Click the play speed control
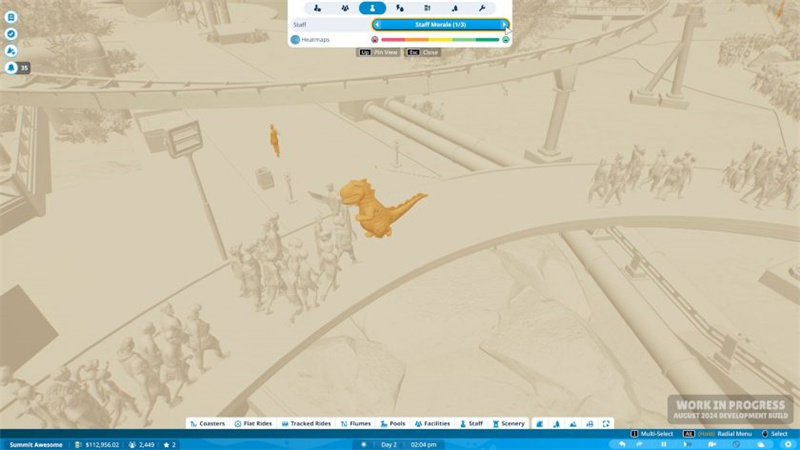This screenshot has height=450, width=800. point(685,444)
